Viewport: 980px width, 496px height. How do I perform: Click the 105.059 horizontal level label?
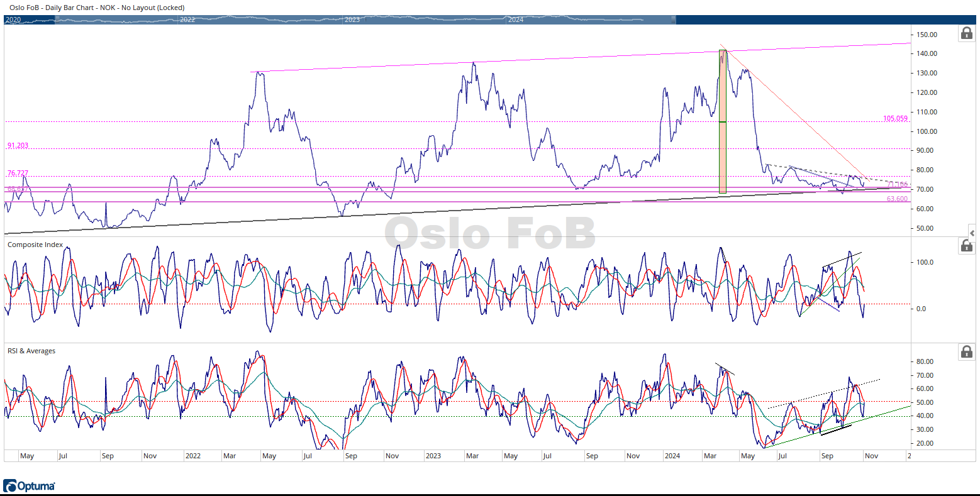895,118
